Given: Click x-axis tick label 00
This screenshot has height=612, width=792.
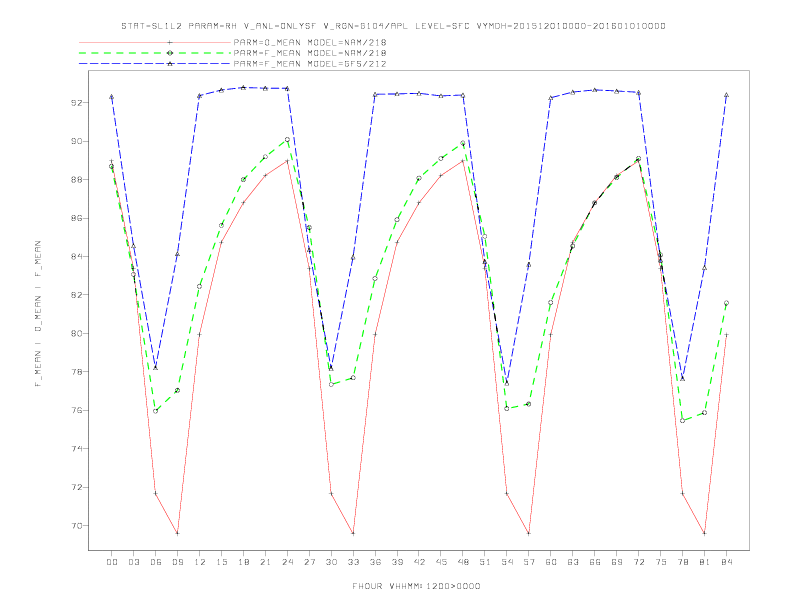Looking at the screenshot, I should pos(112,562).
